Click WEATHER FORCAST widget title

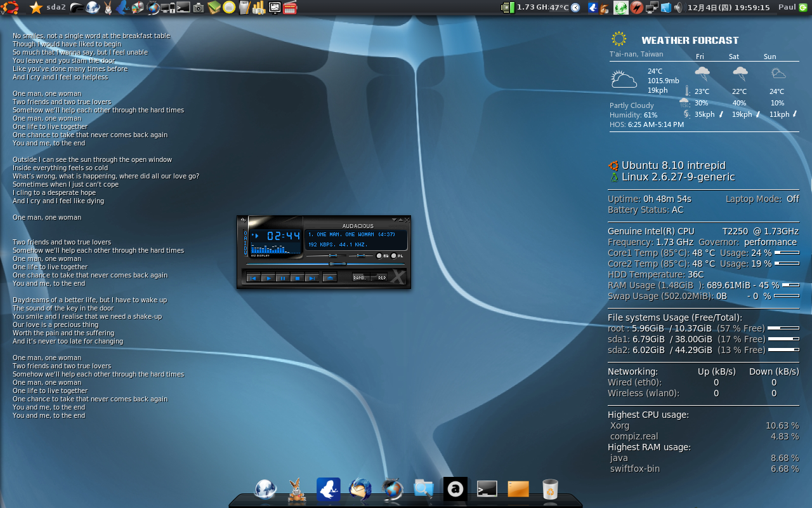coord(690,40)
